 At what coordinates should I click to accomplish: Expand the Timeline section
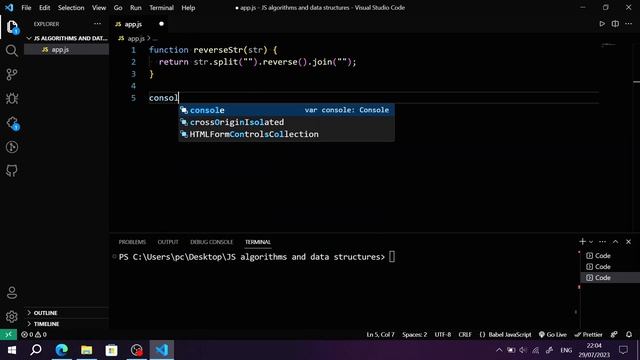coord(67,324)
